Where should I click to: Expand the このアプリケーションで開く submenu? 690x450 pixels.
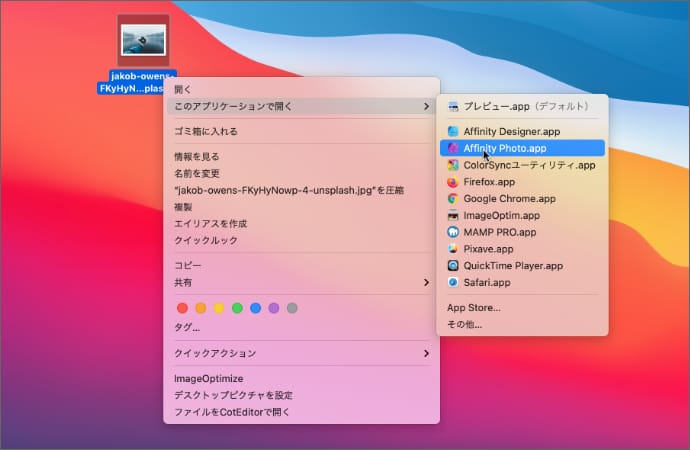point(301,106)
